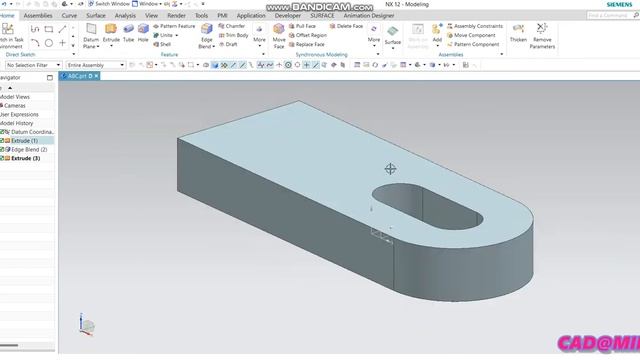Click the Unite command icon
The width and height of the screenshot is (640, 360).
[x=156, y=35]
